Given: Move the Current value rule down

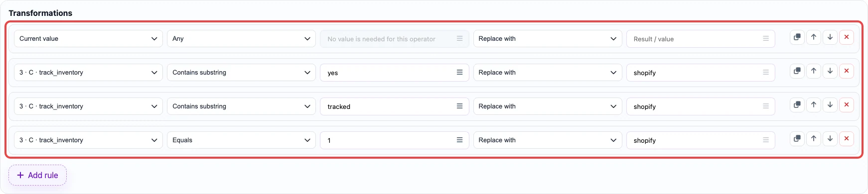Looking at the screenshot, I should 830,37.
